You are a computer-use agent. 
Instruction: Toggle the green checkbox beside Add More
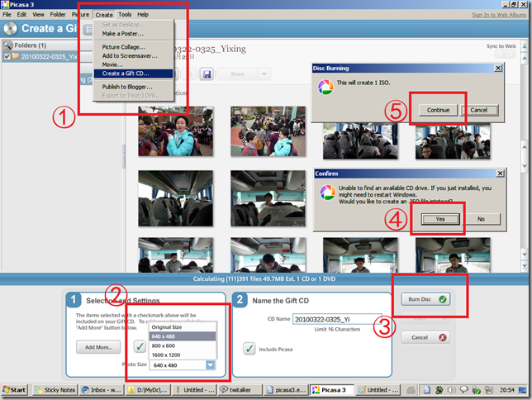(x=140, y=346)
